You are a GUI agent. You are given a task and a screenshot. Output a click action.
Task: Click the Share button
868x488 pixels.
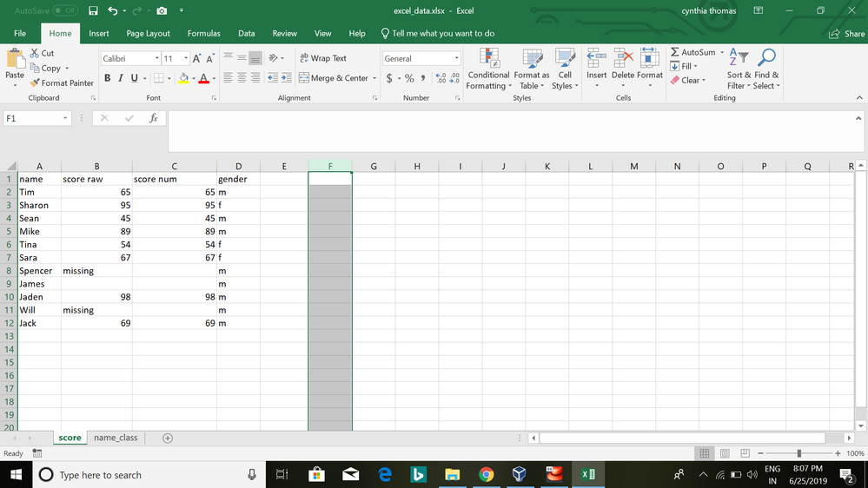tap(847, 34)
